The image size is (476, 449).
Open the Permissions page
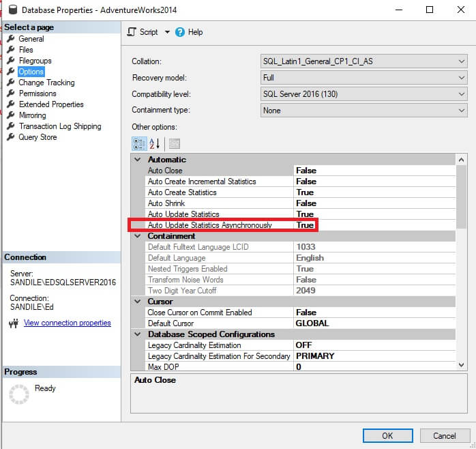pyautogui.click(x=38, y=93)
